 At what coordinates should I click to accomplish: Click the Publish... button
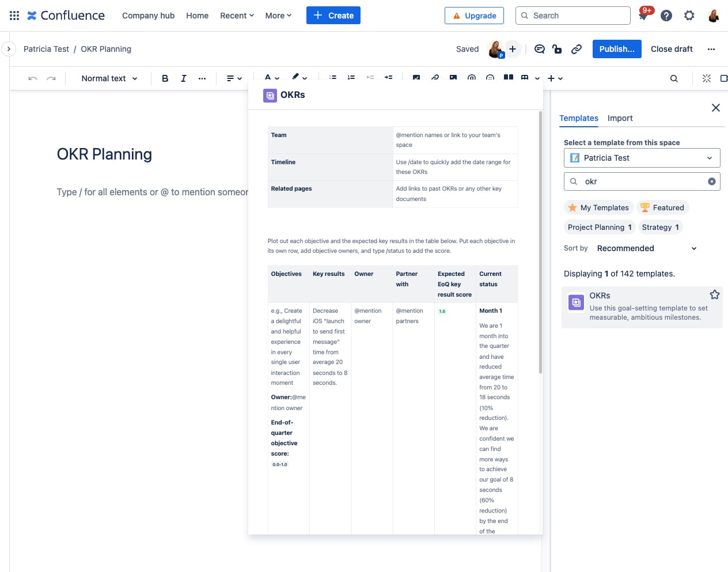click(x=617, y=49)
